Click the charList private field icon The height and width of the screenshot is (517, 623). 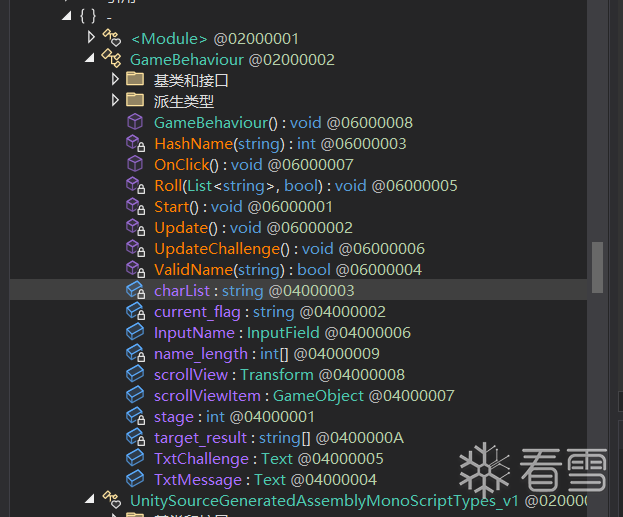(x=135, y=290)
